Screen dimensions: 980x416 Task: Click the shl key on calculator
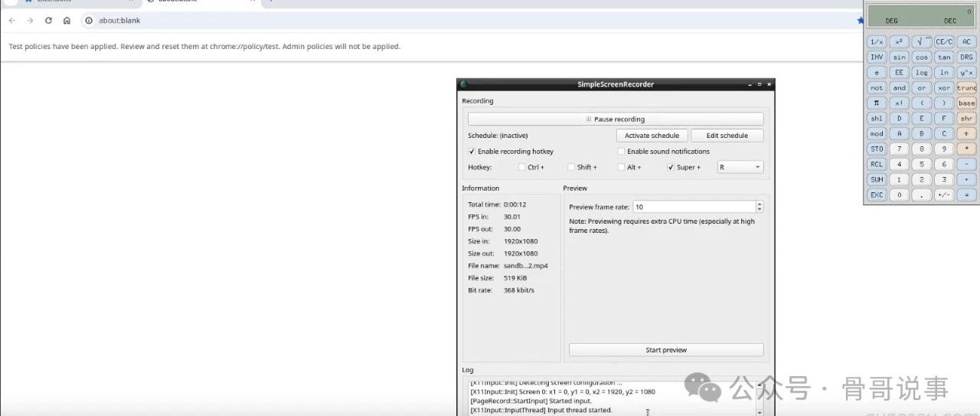877,118
